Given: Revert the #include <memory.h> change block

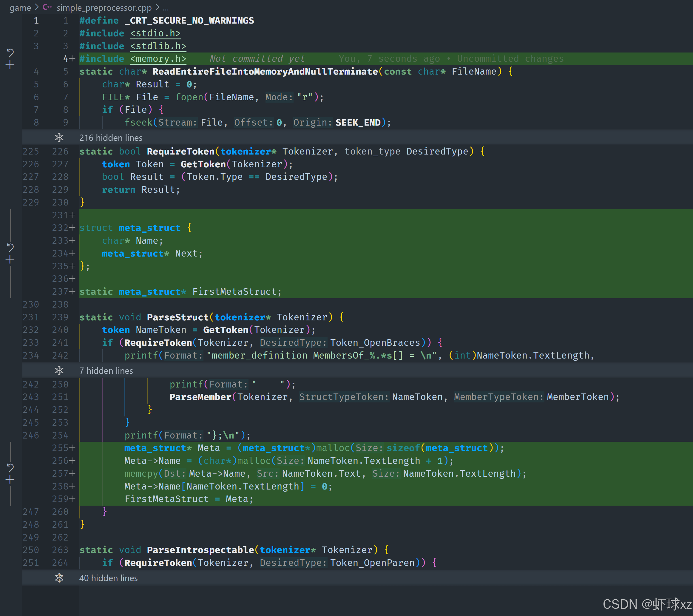Looking at the screenshot, I should [10, 53].
